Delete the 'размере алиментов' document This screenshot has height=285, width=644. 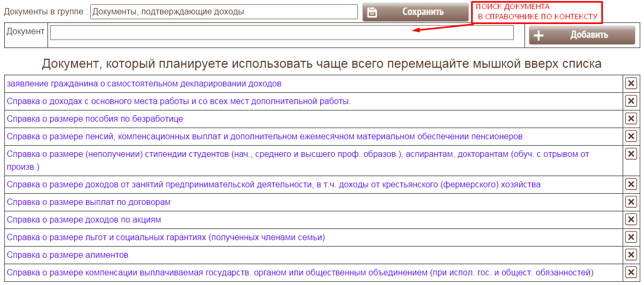[631, 255]
